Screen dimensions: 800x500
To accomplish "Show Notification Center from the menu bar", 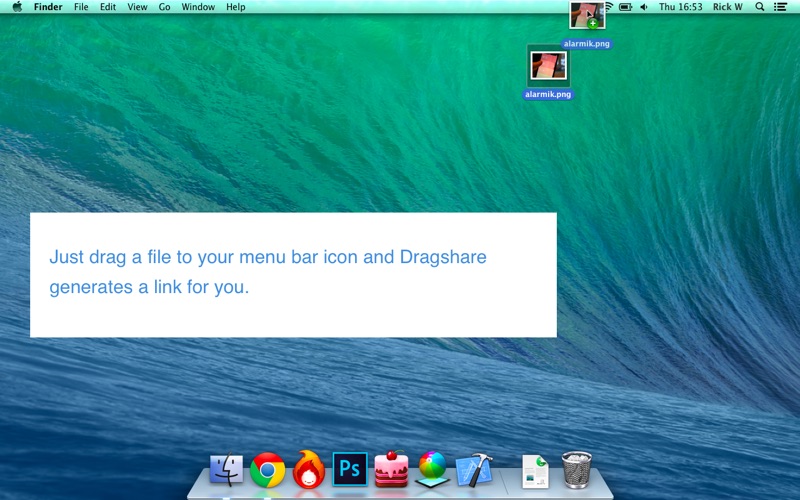I will (781, 7).
